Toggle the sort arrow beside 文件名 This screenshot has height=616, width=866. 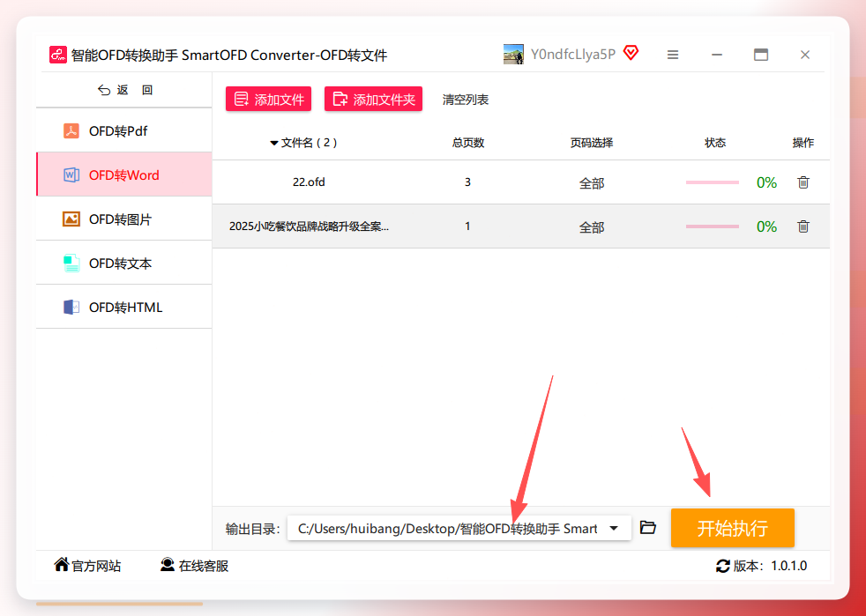point(273,144)
